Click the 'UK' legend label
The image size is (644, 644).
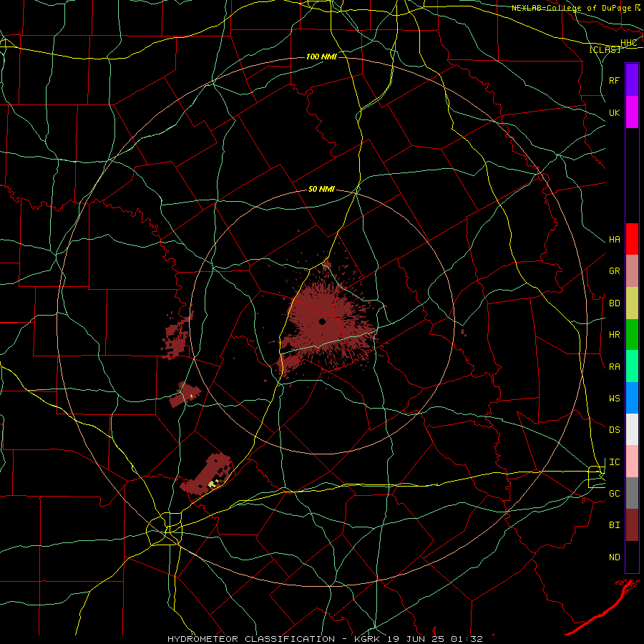(614, 113)
